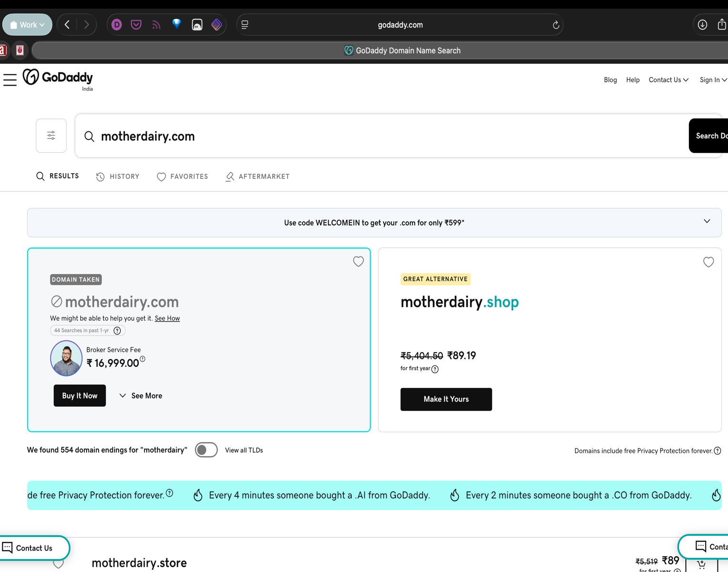Click the See How link
This screenshot has height=572, width=728.
coord(167,318)
